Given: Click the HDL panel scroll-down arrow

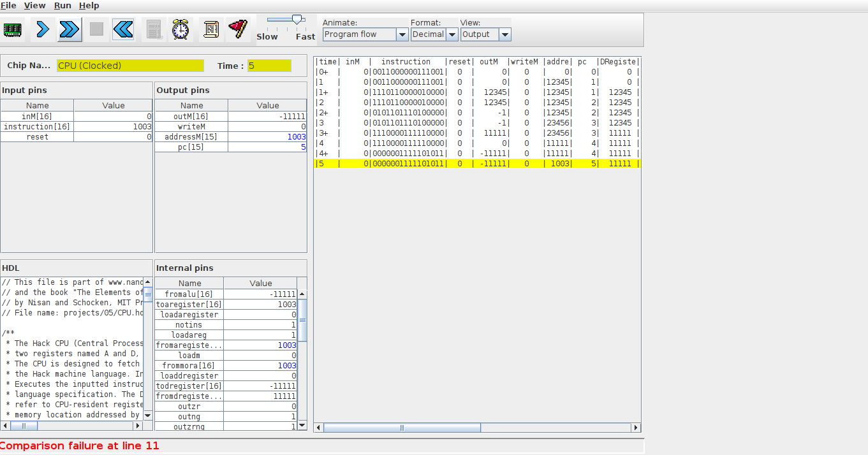Looking at the screenshot, I should (x=148, y=415).
